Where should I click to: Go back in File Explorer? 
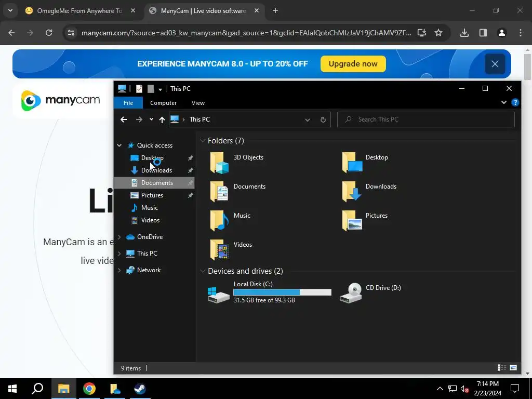(124, 119)
